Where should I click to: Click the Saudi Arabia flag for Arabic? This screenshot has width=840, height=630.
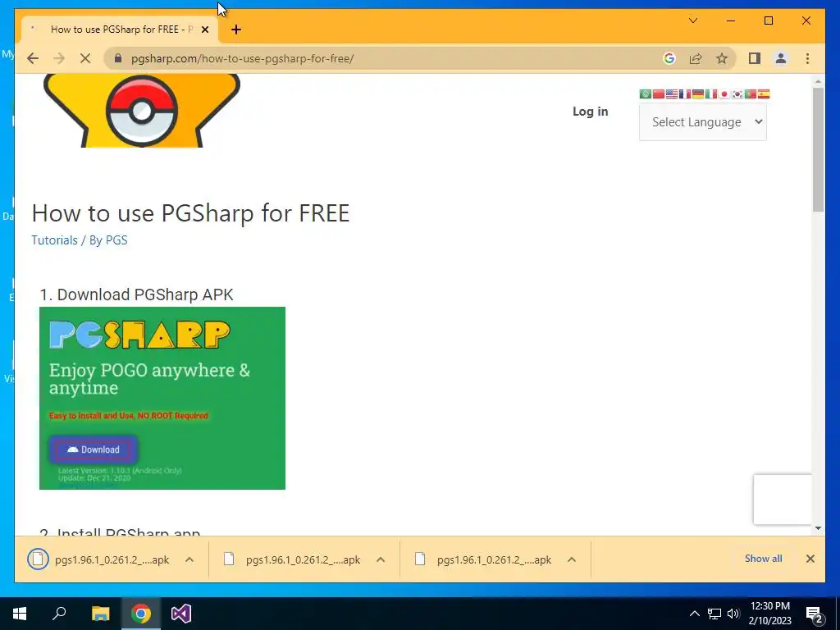(x=646, y=94)
